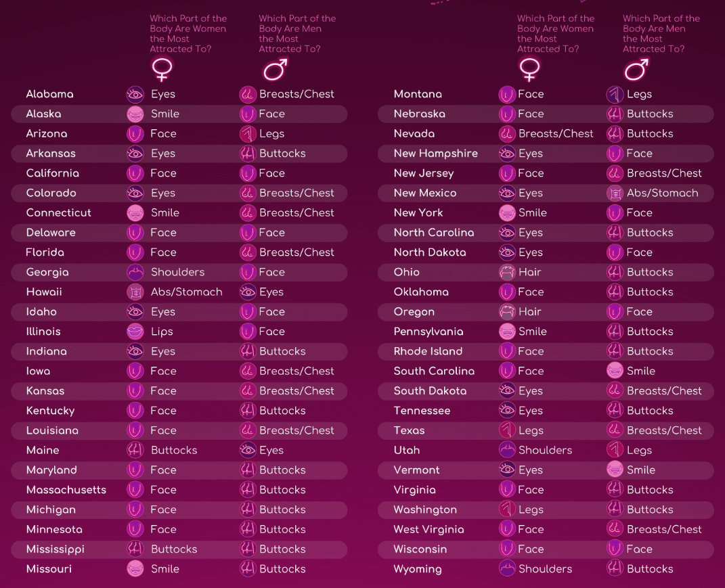Click the face icon for men in the Wisconsin row

pos(615,549)
